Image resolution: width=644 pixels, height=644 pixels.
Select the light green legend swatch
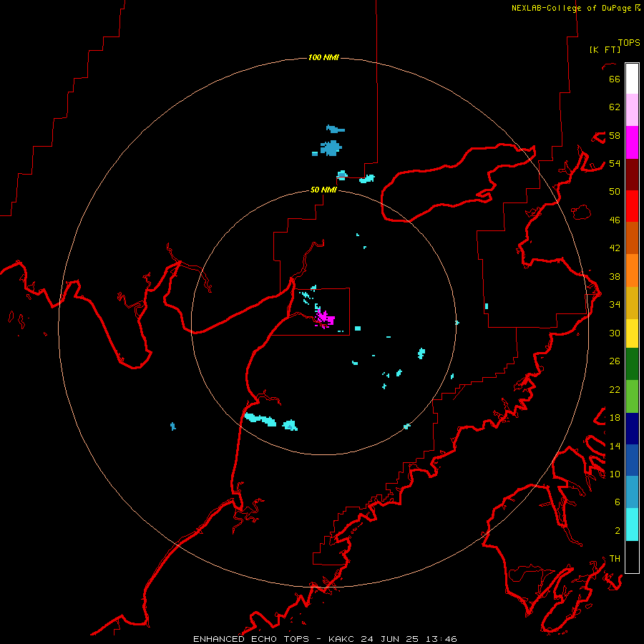632,396
